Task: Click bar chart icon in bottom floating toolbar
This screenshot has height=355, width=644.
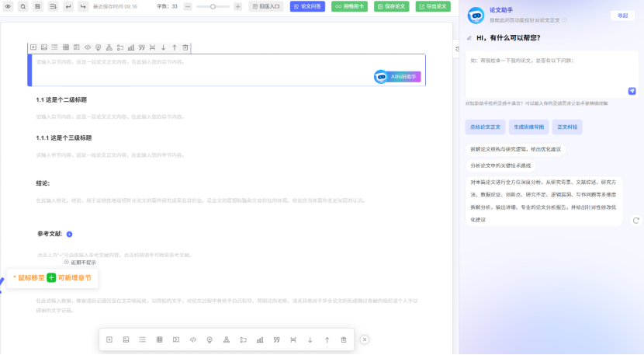Action: click(260, 339)
